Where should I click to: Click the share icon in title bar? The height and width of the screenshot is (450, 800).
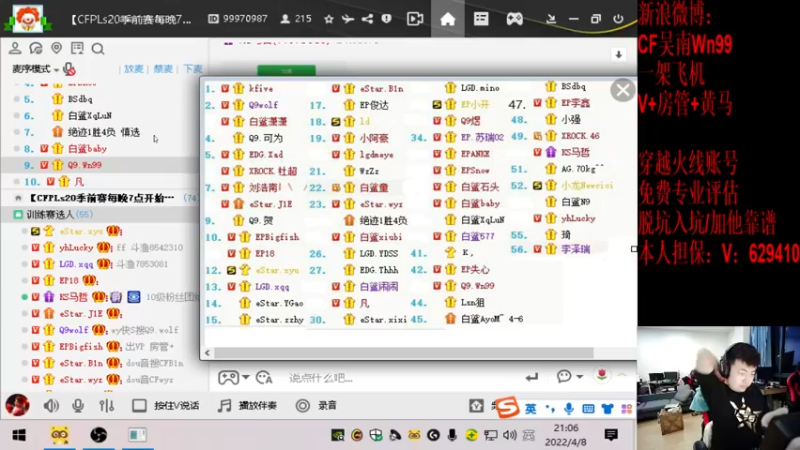pos(367,19)
